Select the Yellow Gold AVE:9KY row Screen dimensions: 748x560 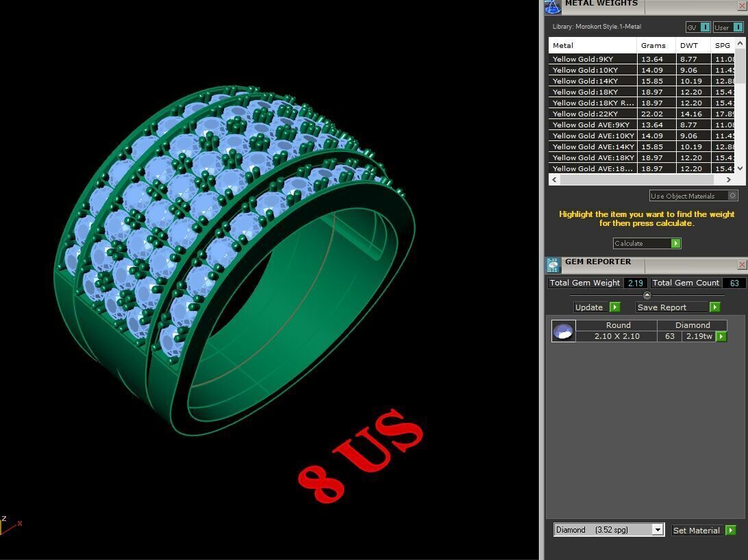point(642,125)
